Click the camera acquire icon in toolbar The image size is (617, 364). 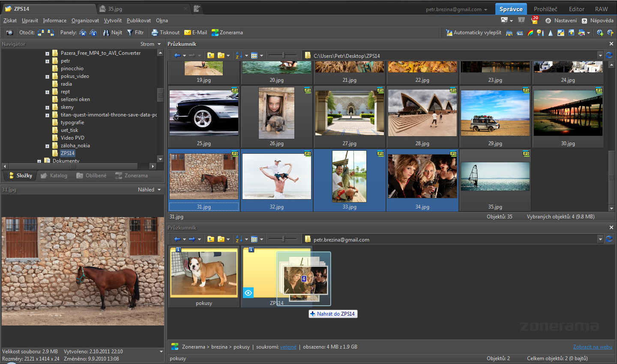pos(9,33)
